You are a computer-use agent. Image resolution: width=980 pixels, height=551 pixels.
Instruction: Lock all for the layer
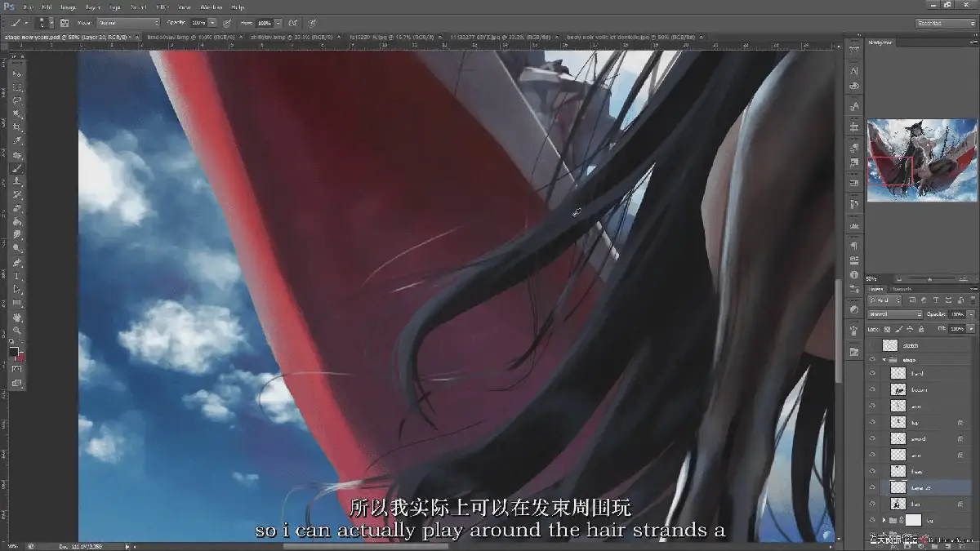point(920,329)
